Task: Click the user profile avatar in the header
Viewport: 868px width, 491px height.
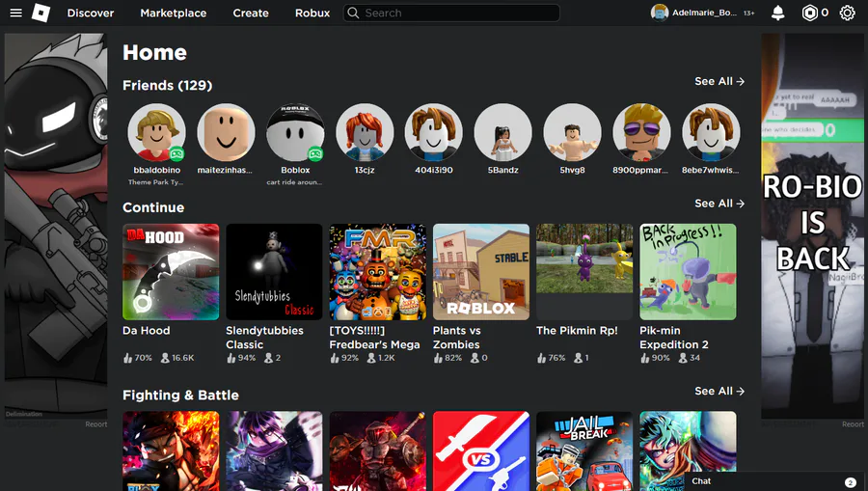Action: click(x=660, y=13)
